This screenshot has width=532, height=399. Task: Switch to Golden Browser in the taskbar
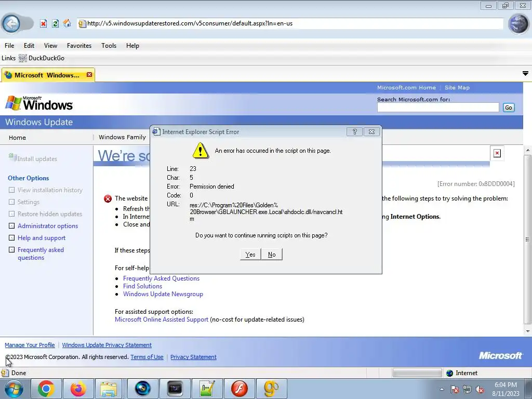coord(271,389)
